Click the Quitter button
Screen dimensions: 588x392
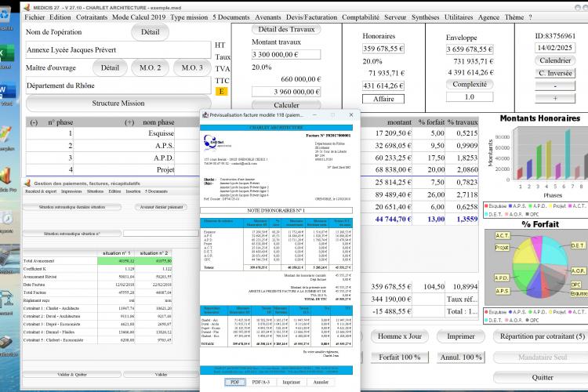[543, 377]
